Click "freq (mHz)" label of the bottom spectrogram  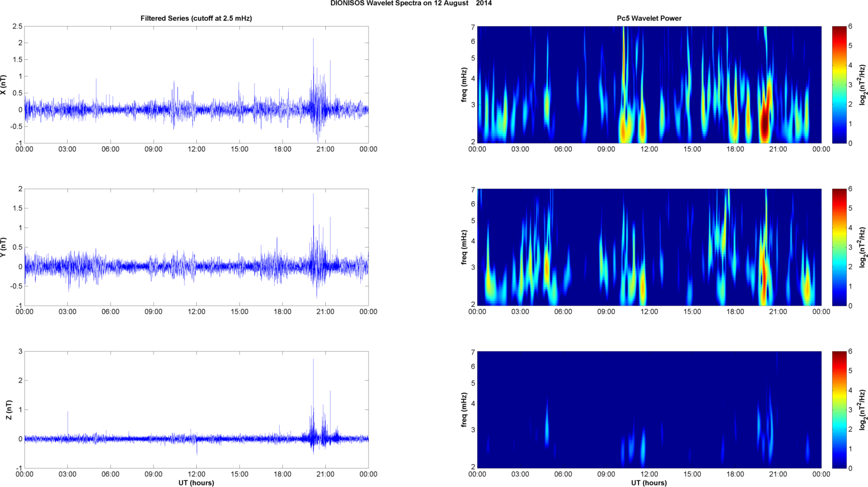click(x=465, y=410)
